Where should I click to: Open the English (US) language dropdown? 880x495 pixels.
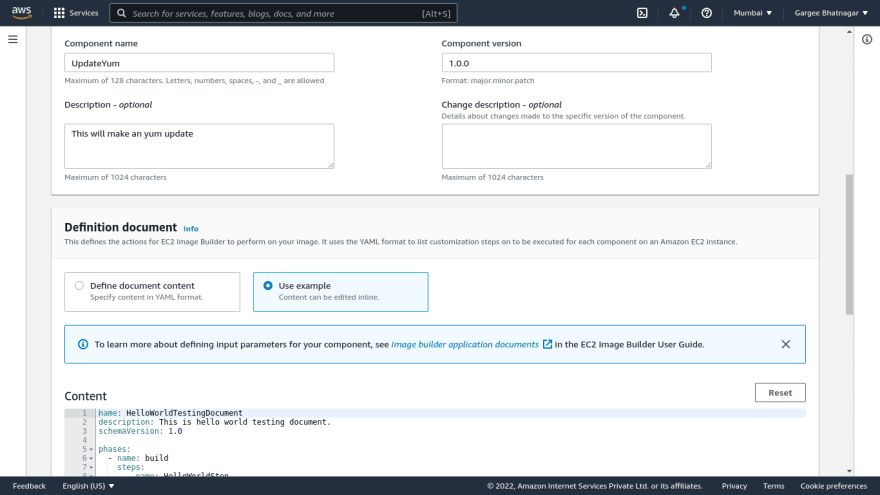pos(88,486)
